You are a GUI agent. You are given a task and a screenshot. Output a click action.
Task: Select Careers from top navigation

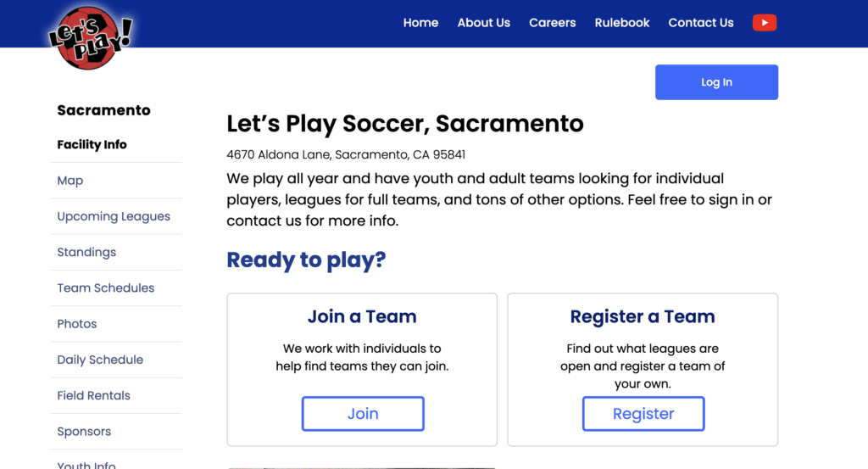(552, 23)
